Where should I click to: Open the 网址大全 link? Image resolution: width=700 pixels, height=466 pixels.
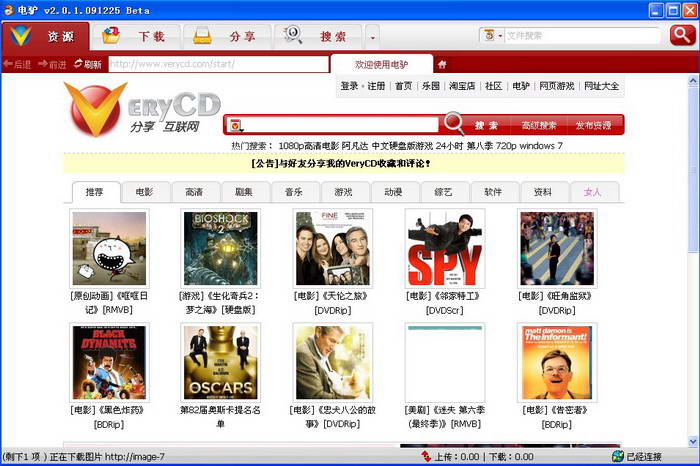click(601, 86)
